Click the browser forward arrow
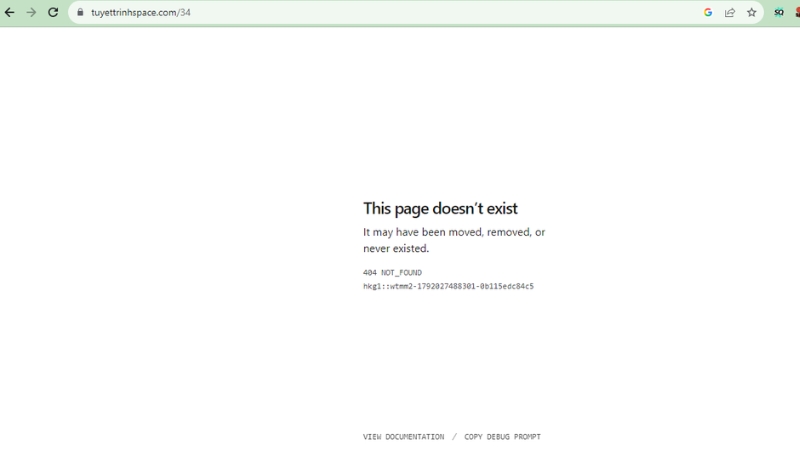 pos(31,12)
